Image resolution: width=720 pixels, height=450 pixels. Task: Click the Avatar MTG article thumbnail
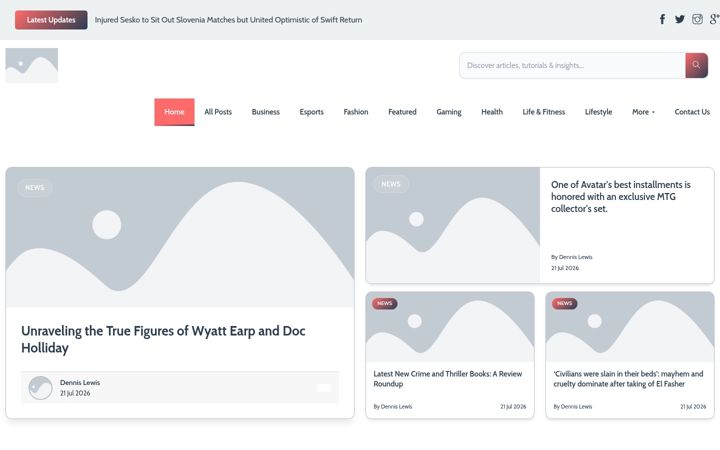click(x=453, y=225)
